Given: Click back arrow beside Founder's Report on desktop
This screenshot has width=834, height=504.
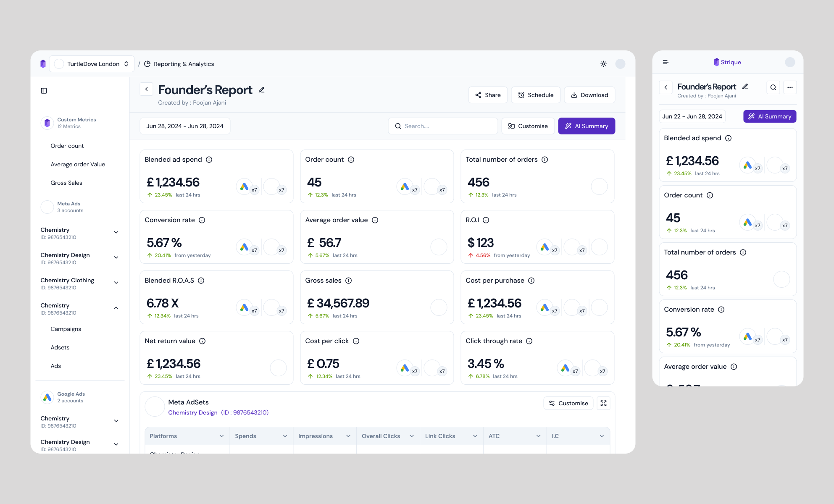Looking at the screenshot, I should [x=147, y=89].
